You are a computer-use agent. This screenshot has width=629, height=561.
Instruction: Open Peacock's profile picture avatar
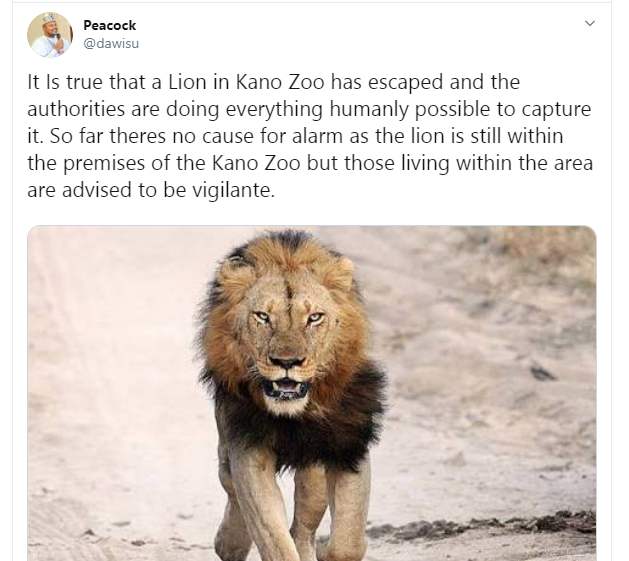point(50,35)
